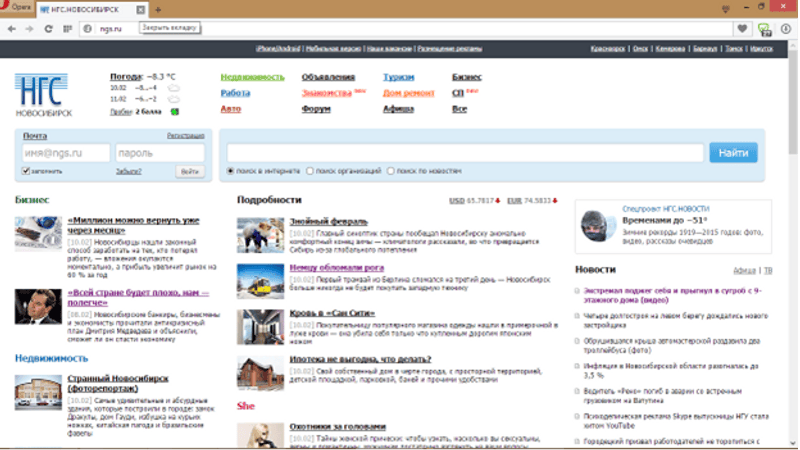Image resolution: width=800 pixels, height=450 pixels.
Task: Open the Speed Dial grid icon
Action: click(67, 29)
